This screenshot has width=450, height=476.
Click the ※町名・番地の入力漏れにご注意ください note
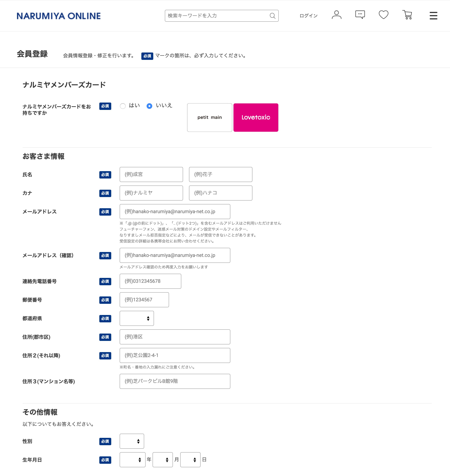[158, 367]
